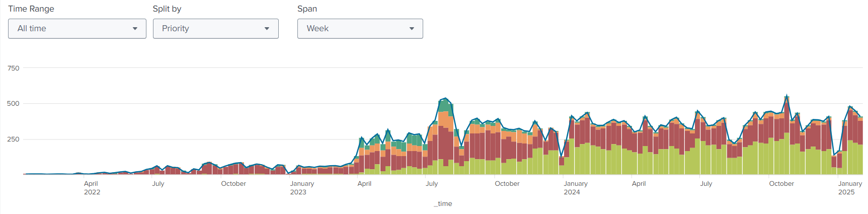Viewport: 868px width, 214px height.
Task: Click the _time x-axis title
Action: point(443,204)
